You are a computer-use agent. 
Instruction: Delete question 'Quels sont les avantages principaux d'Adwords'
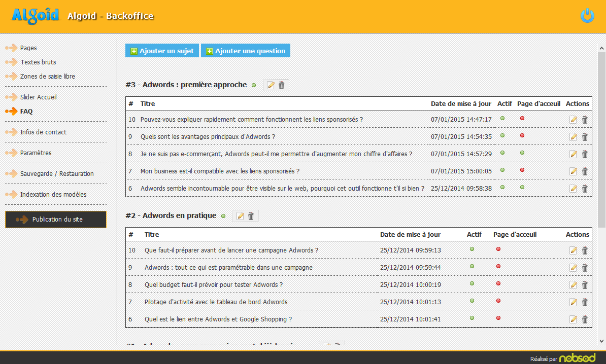pyautogui.click(x=585, y=137)
